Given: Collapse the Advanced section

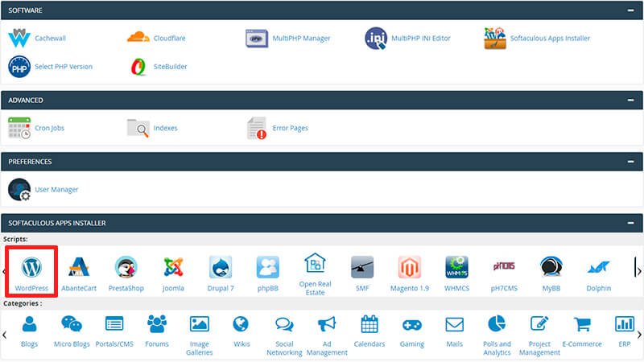Looking at the screenshot, I should click(630, 100).
